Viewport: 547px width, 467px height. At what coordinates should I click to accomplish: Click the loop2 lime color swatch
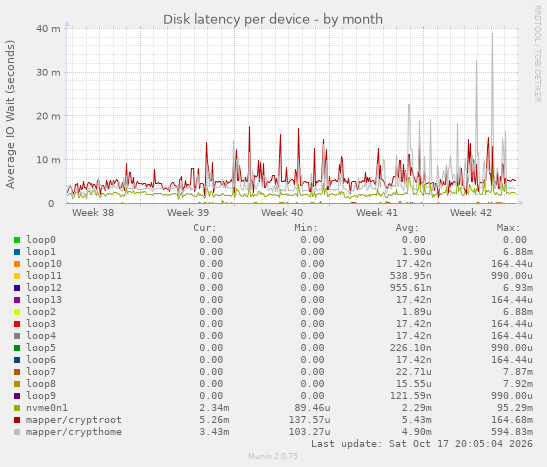point(17,312)
